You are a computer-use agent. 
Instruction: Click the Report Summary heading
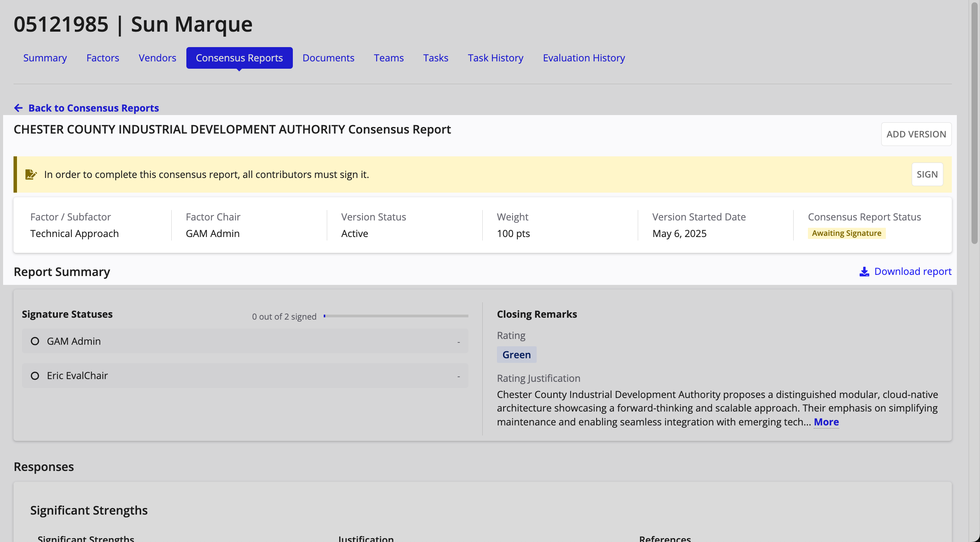pos(62,272)
